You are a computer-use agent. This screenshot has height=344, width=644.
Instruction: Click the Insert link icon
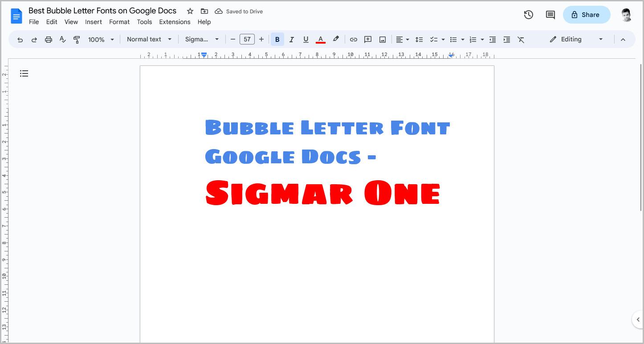point(353,39)
